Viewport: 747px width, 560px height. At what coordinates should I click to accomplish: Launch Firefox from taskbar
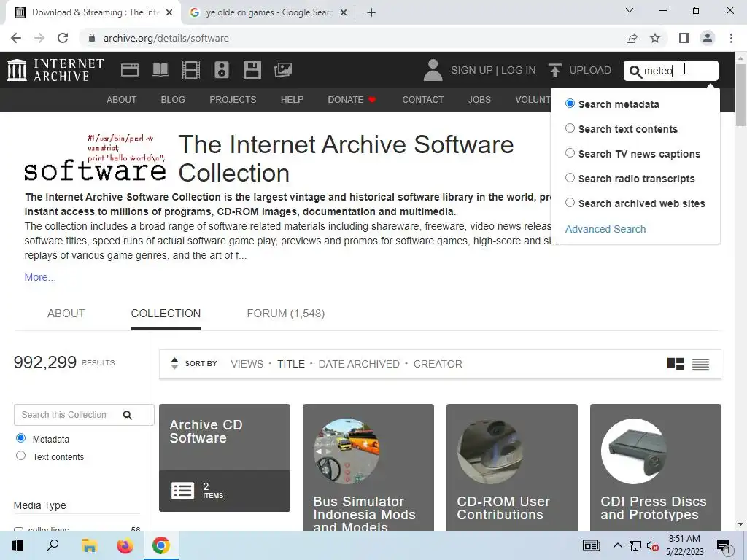[x=125, y=545]
